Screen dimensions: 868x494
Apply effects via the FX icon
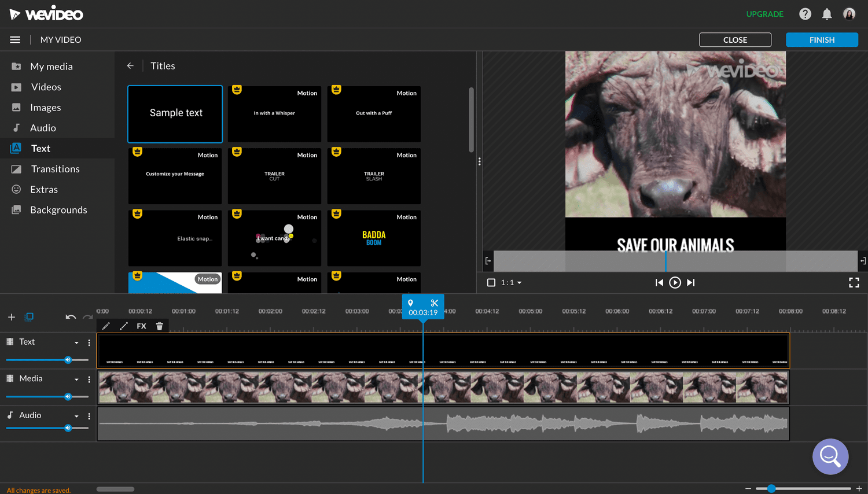coord(142,325)
